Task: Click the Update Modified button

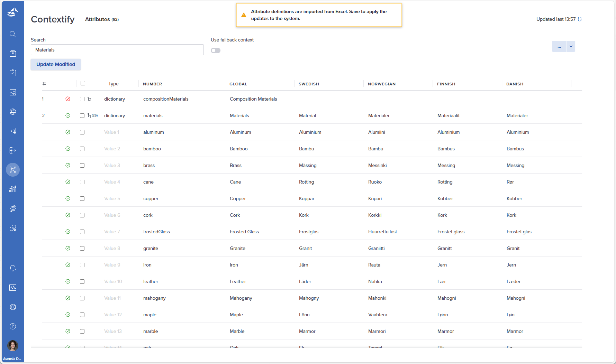Action: (x=56, y=64)
